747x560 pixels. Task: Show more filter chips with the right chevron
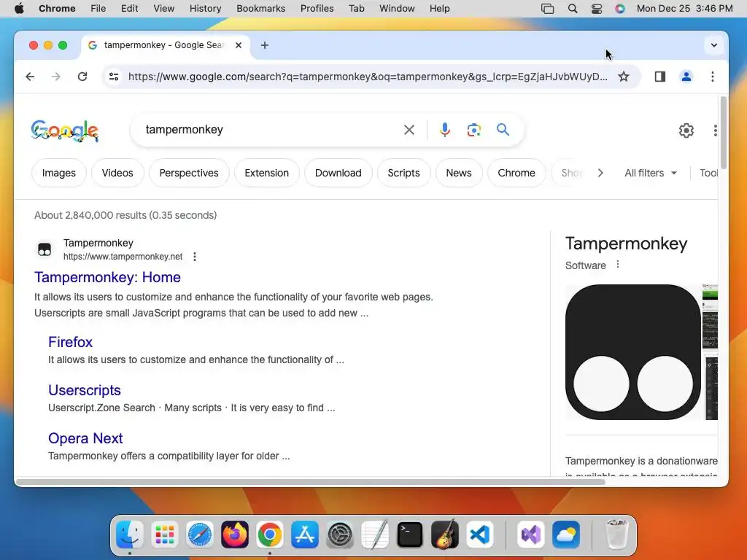click(600, 173)
